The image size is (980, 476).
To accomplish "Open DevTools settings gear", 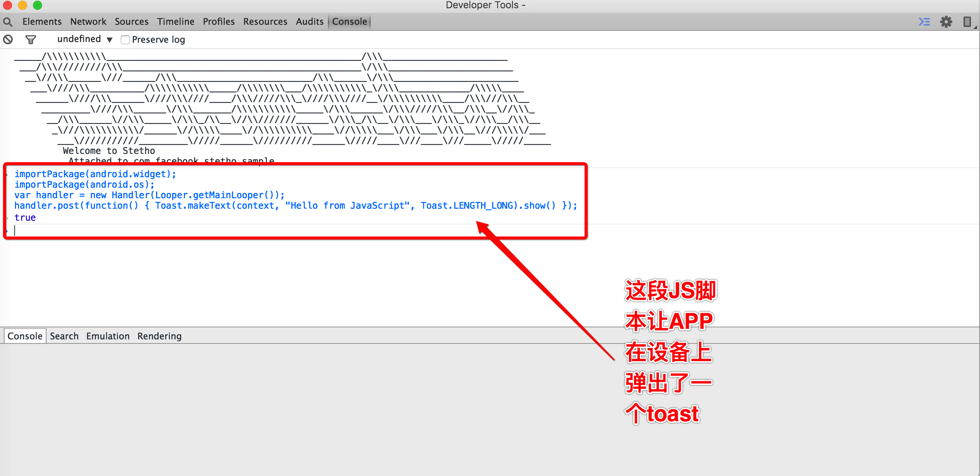I will click(946, 22).
